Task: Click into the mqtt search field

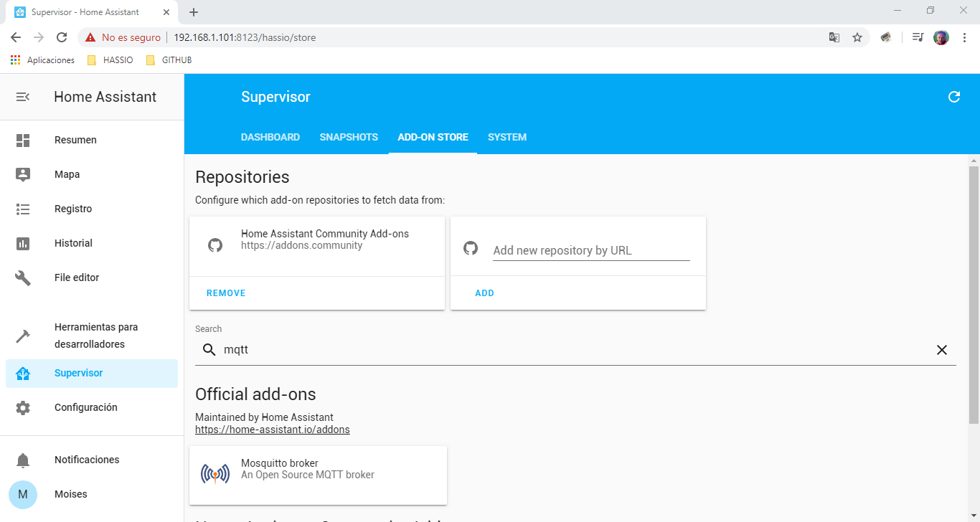Action: pos(575,350)
